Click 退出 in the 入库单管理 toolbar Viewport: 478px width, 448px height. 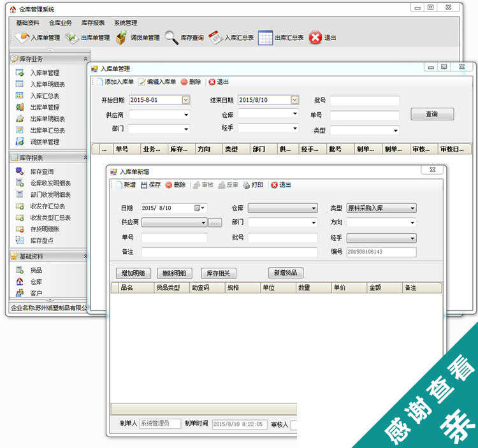point(219,82)
